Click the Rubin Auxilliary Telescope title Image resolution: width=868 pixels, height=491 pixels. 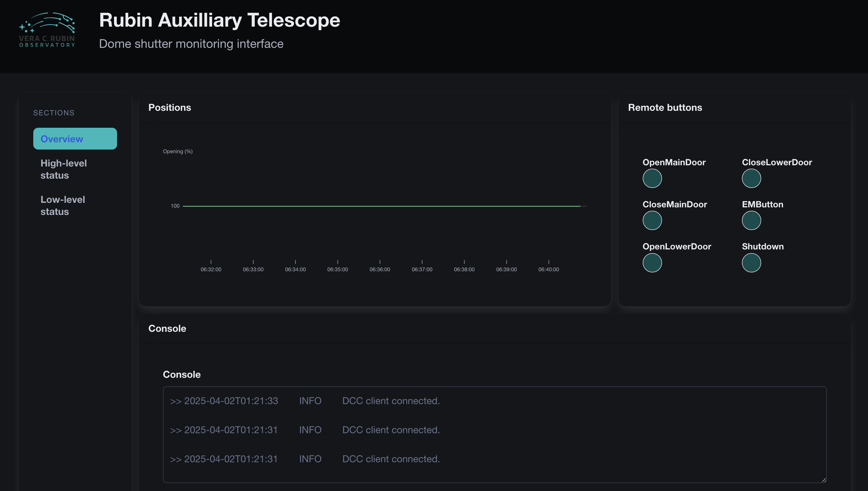coord(219,20)
